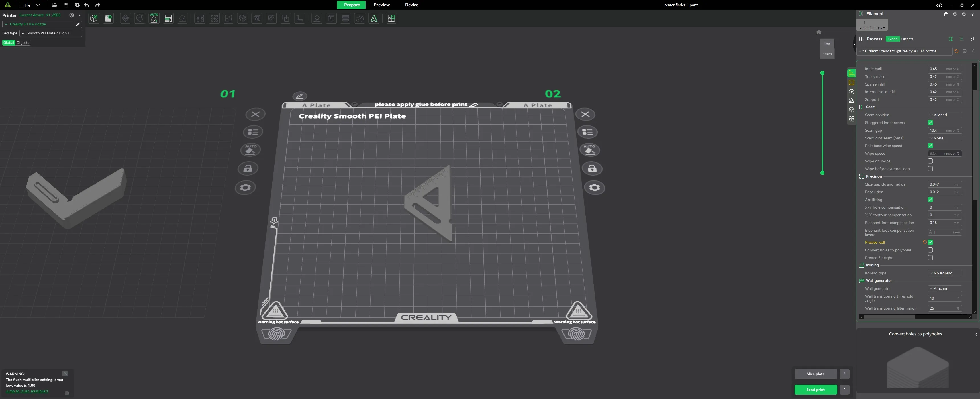
Task: Switch to the Device tab
Action: [412, 5]
